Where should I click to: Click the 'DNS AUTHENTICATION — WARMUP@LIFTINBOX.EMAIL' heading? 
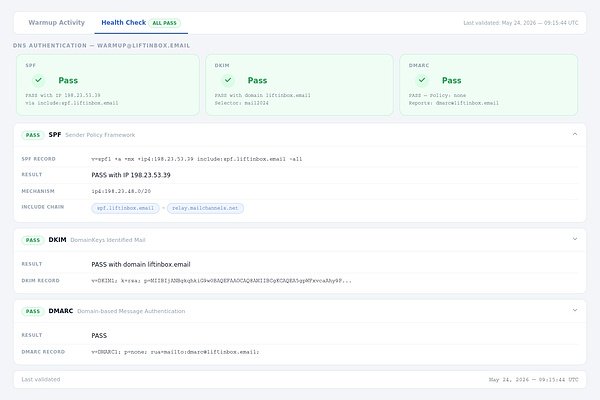101,46
